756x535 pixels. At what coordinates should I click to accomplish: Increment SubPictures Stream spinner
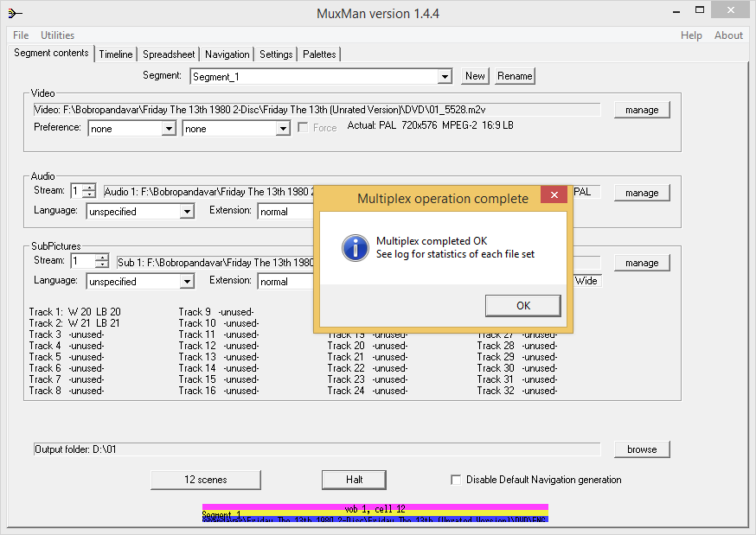coord(101,258)
